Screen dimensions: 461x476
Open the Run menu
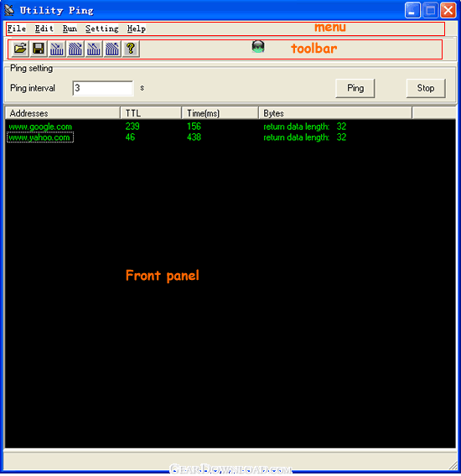pyautogui.click(x=70, y=28)
